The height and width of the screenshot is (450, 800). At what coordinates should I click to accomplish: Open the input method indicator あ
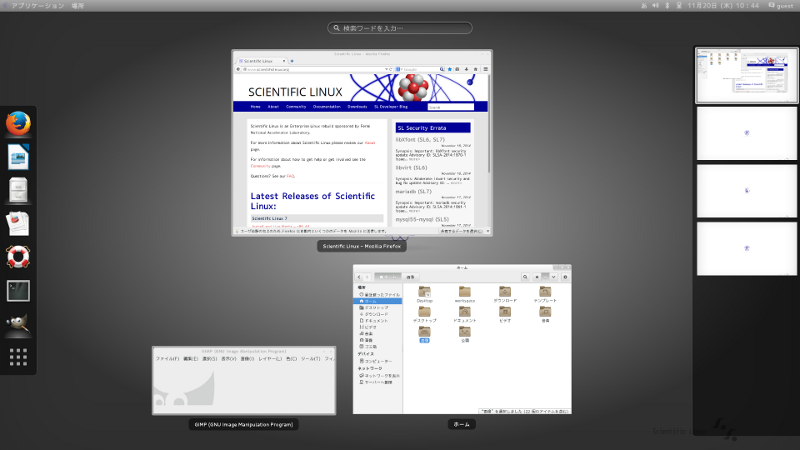click(x=644, y=6)
